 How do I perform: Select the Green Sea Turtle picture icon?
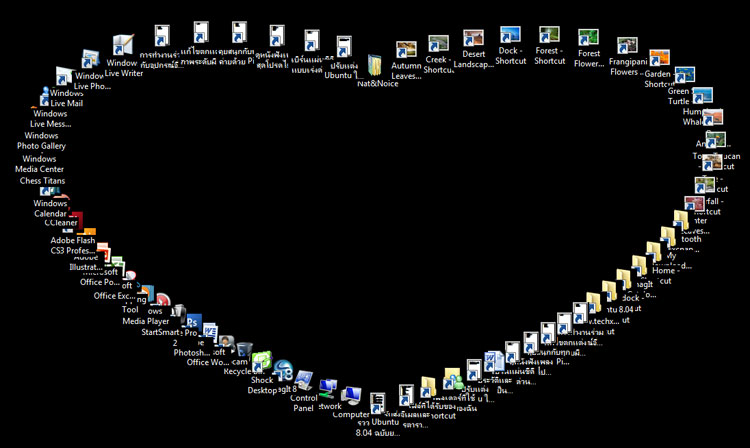(x=684, y=75)
